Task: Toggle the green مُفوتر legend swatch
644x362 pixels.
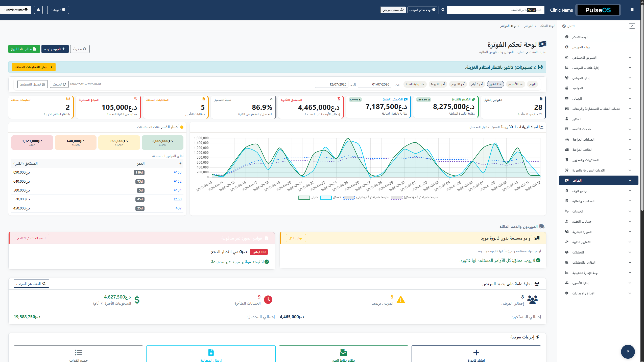Action: coord(304,198)
